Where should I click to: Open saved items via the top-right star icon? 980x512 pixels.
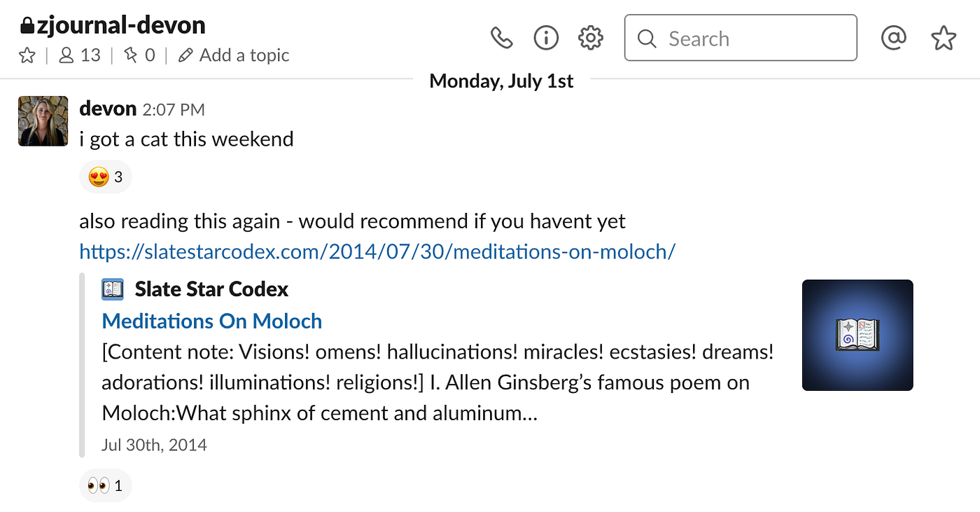[x=942, y=38]
